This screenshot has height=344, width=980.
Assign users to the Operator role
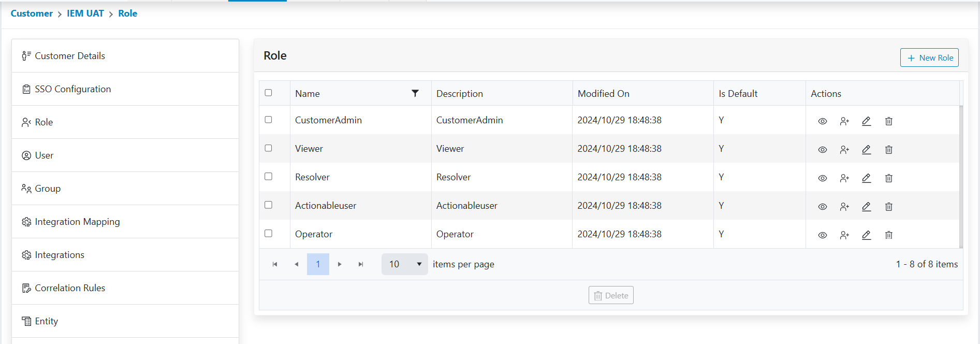[x=844, y=235]
